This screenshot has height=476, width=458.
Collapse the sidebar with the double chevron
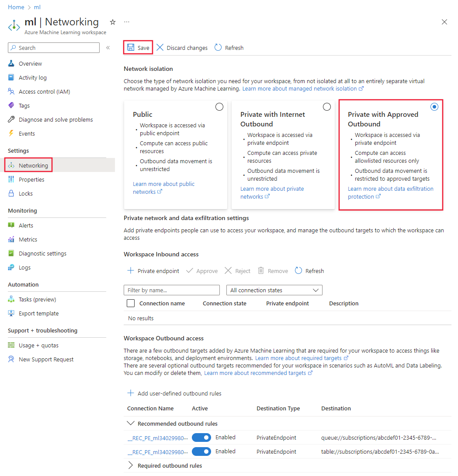[108, 48]
